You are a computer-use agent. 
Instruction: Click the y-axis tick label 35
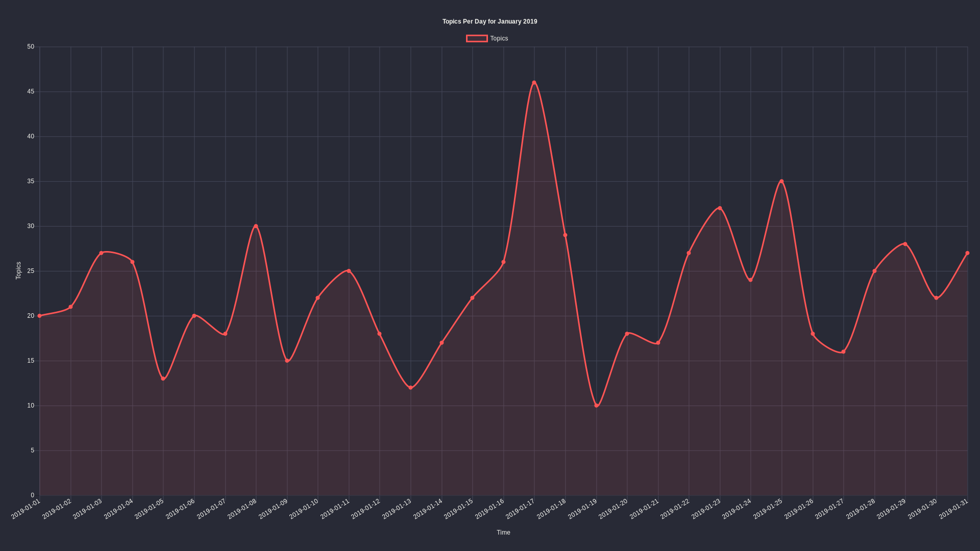31,181
